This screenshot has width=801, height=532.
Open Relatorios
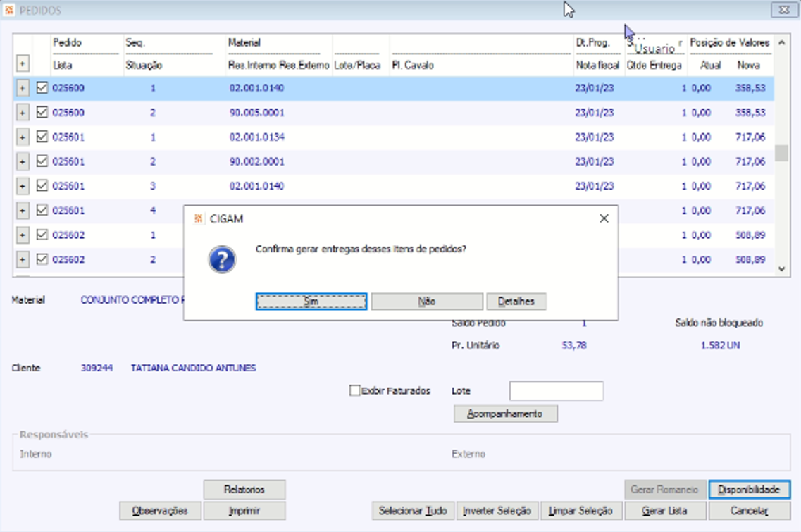(x=244, y=490)
